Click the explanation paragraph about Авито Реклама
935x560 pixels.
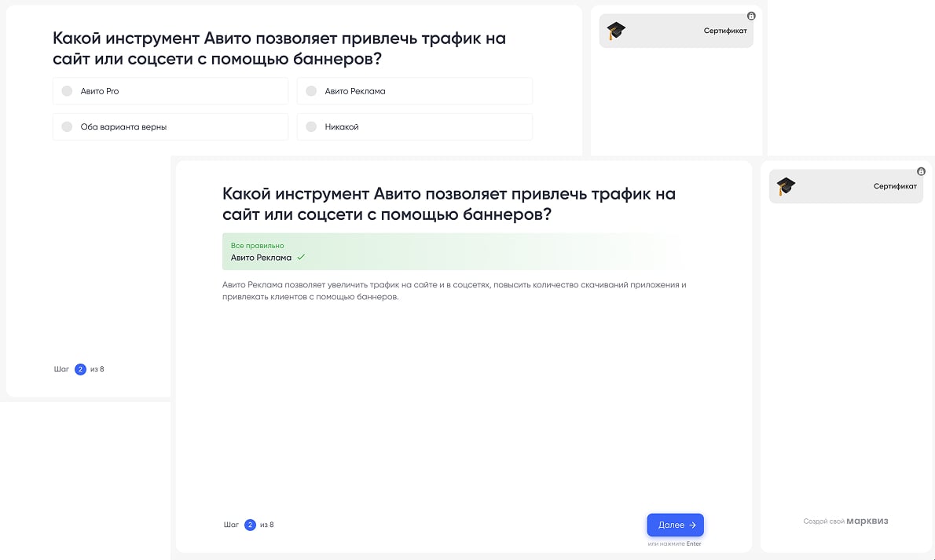454,291
